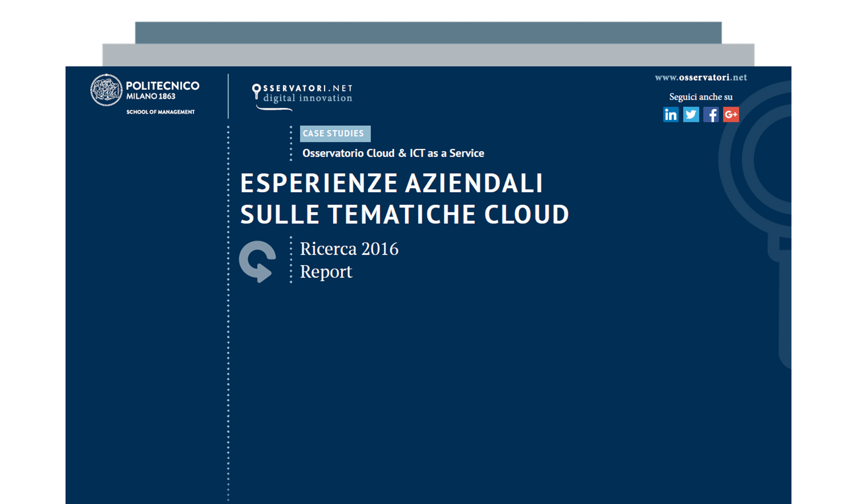The image size is (857, 504).
Task: Open the Twitter profile icon
Action: point(691,115)
